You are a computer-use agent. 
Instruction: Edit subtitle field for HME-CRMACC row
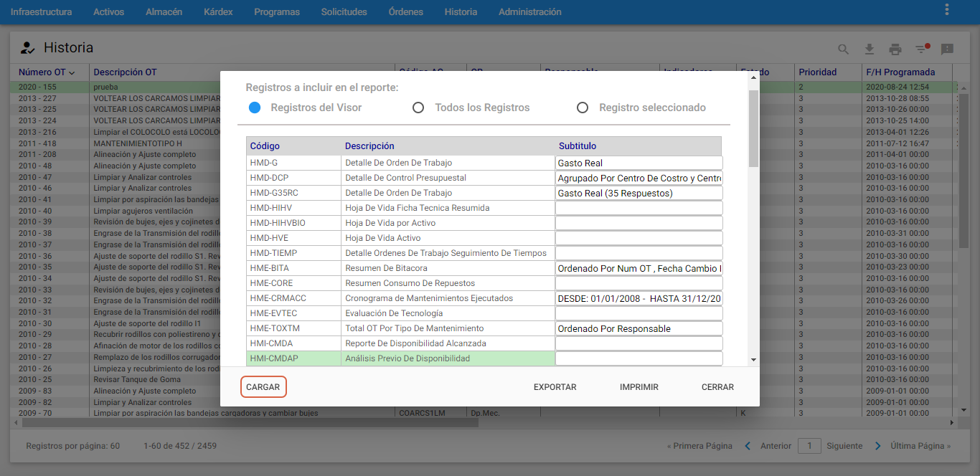pyautogui.click(x=639, y=298)
